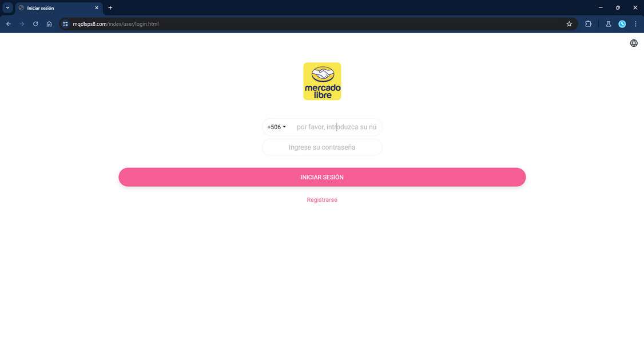
Task: Open a new browser tab
Action: click(x=109, y=7)
